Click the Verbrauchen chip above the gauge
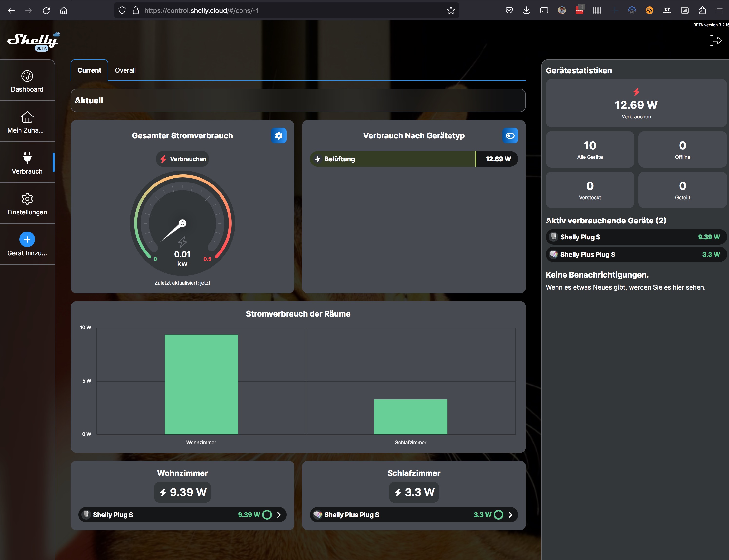 [x=182, y=159]
